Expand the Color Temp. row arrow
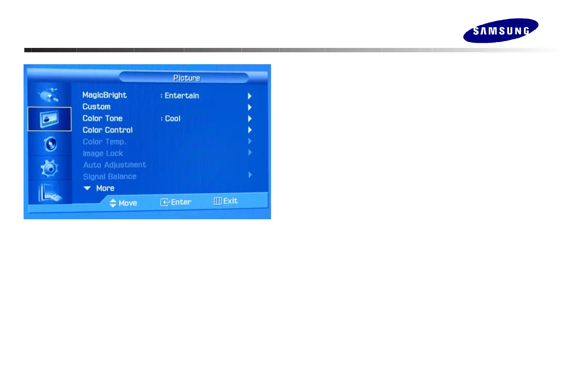This screenshot has height=392, width=566. click(x=250, y=141)
